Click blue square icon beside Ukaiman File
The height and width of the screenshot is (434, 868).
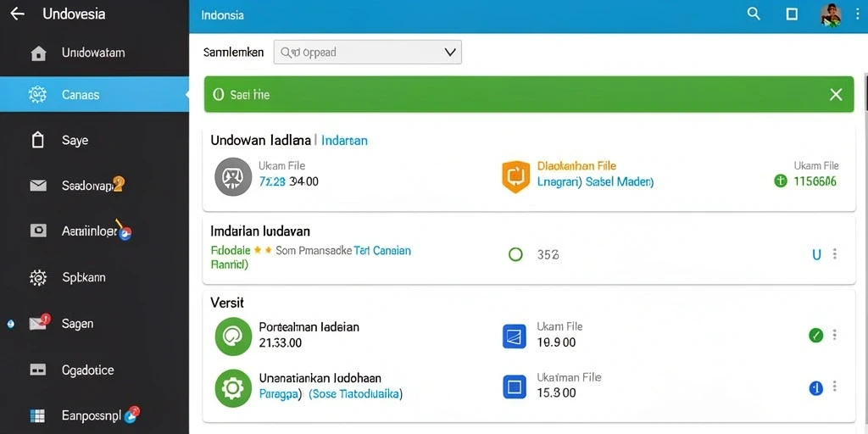coord(515,387)
